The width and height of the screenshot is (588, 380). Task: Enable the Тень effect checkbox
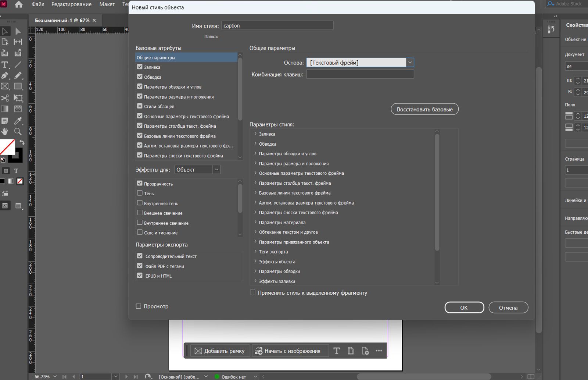(x=140, y=193)
